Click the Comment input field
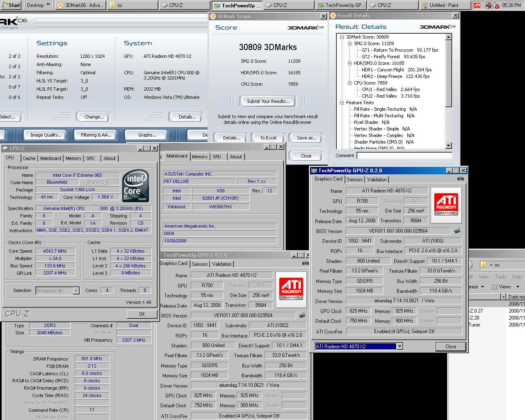 point(404,155)
